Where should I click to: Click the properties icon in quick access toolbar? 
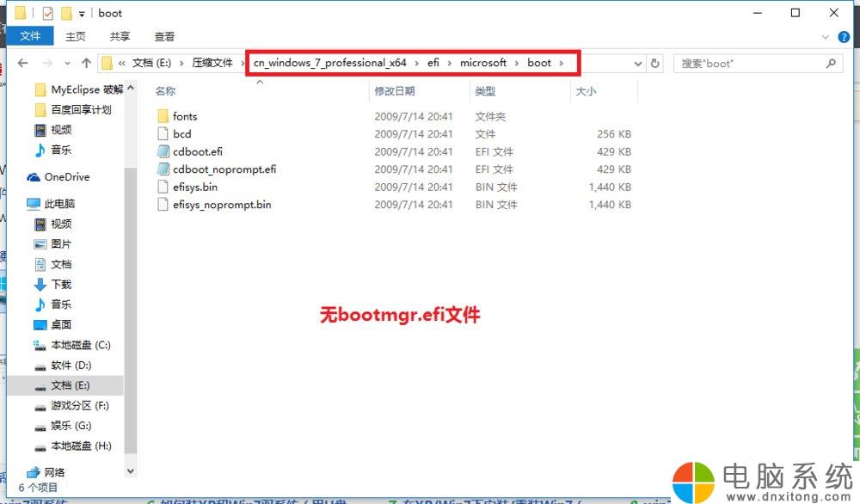[x=47, y=13]
